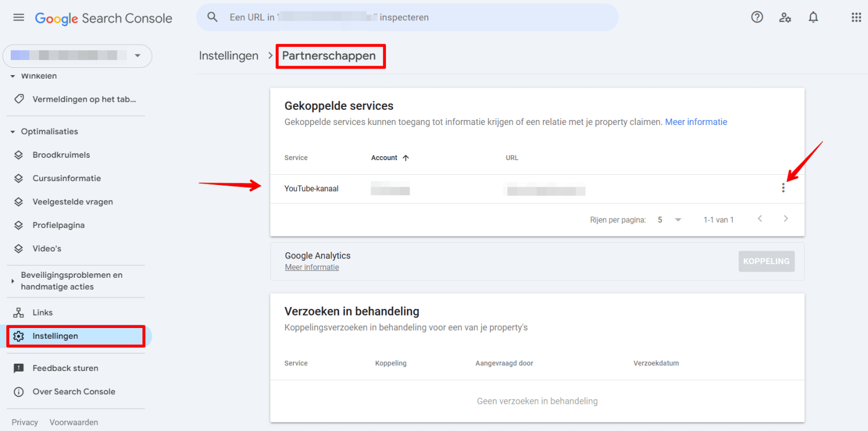Select the Links icon in the sidebar

[19, 312]
